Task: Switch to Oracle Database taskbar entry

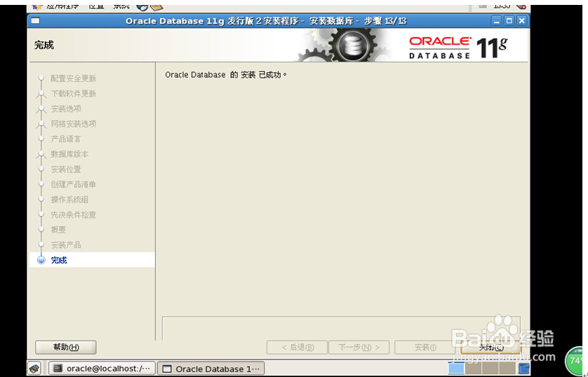Action: [x=211, y=369]
